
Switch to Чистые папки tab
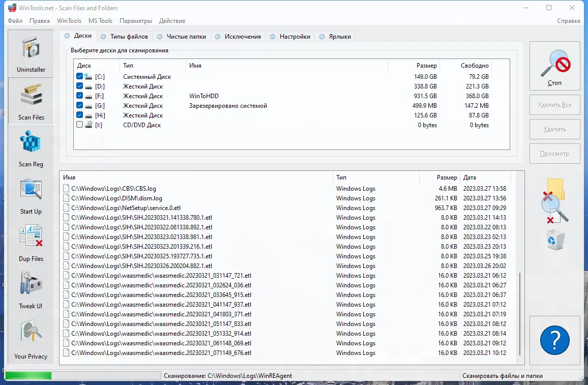182,37
